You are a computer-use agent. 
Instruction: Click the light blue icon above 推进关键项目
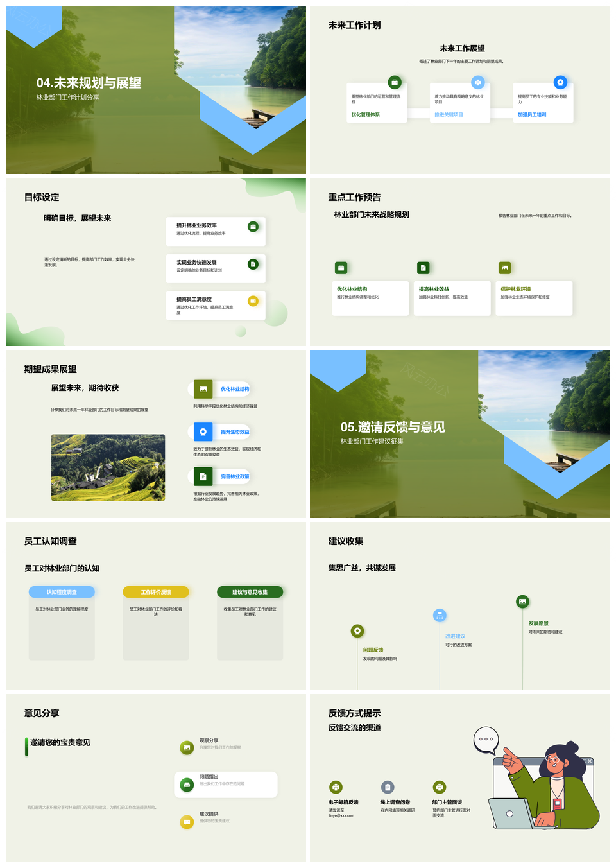click(x=477, y=82)
